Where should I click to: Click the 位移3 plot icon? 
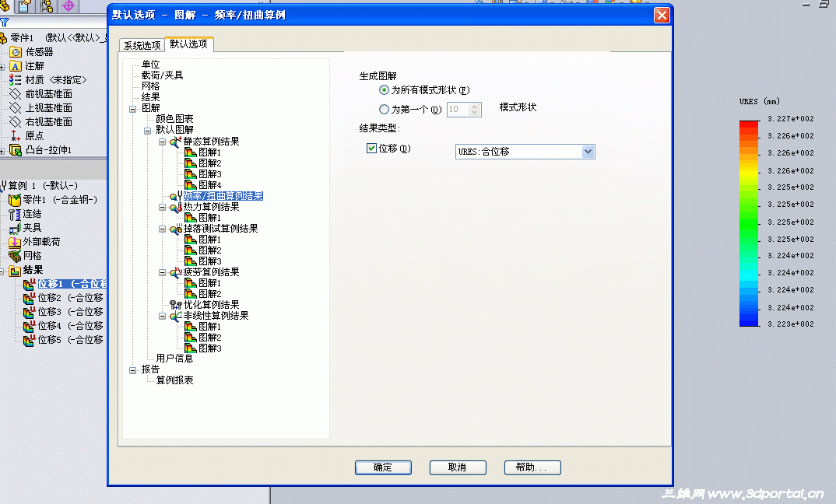click(30, 312)
